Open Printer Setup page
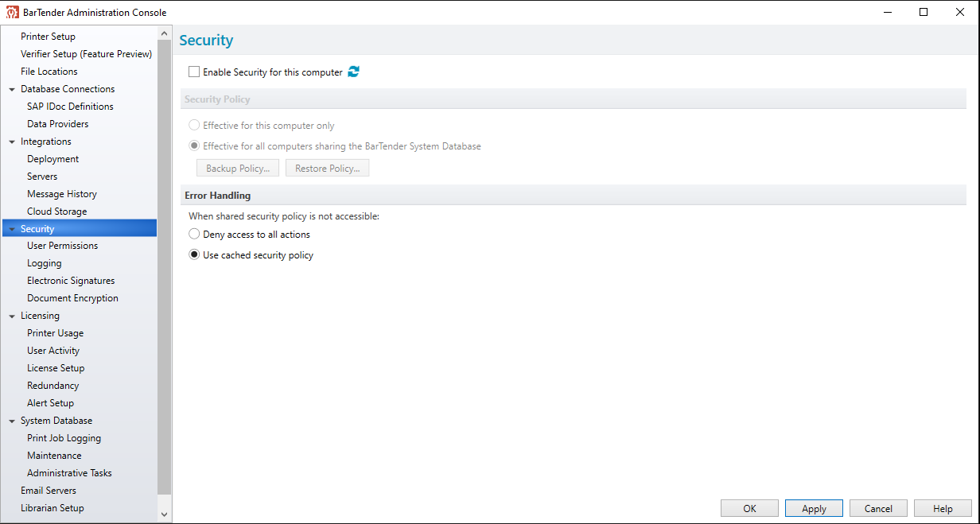The width and height of the screenshot is (980, 524). pos(48,37)
